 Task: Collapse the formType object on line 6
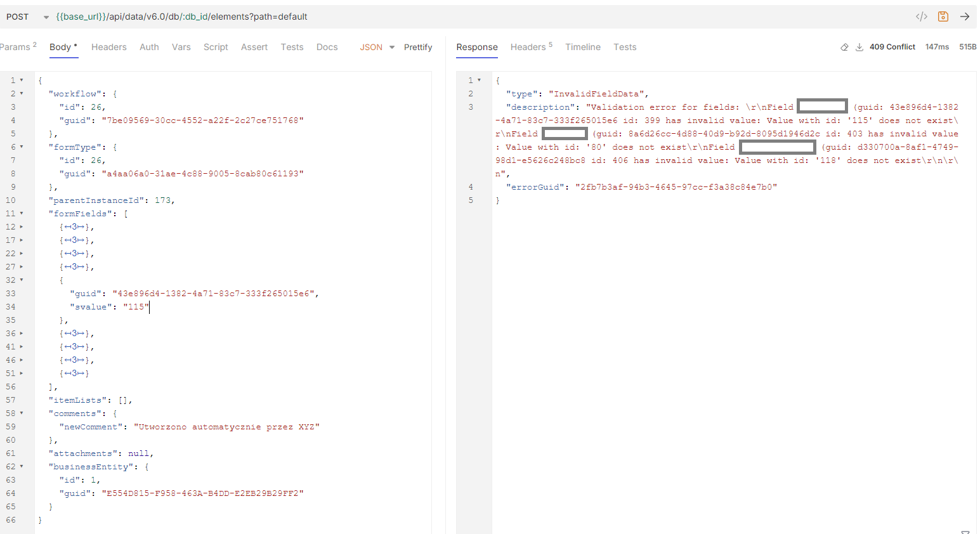pyautogui.click(x=22, y=147)
